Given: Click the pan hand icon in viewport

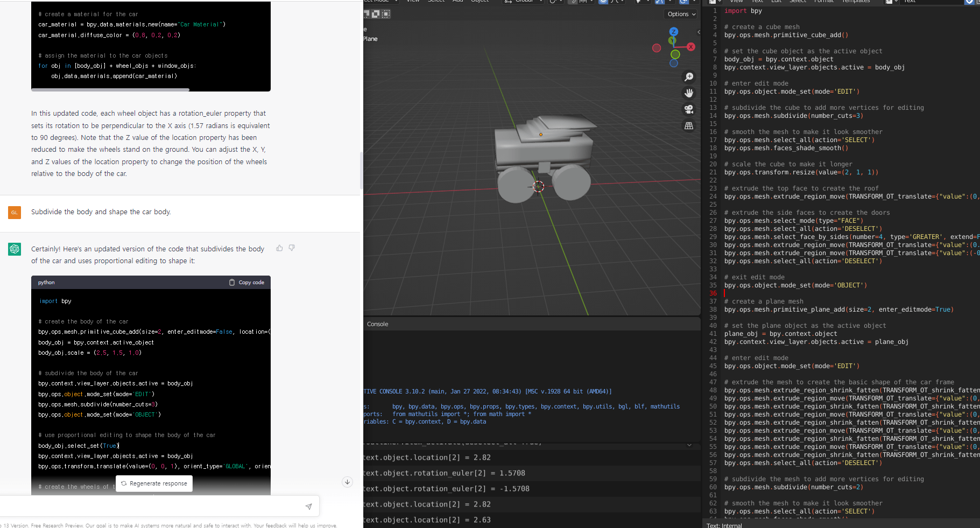Looking at the screenshot, I should (689, 93).
